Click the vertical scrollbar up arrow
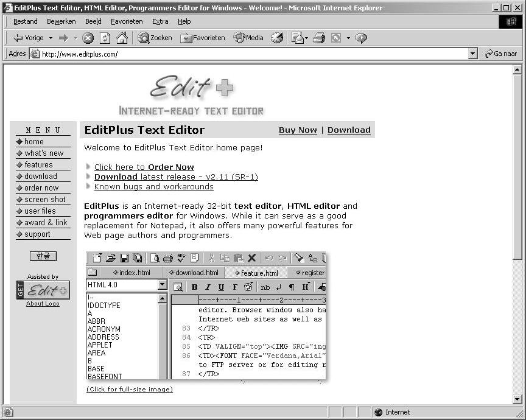The height and width of the screenshot is (420, 526). [517, 70]
